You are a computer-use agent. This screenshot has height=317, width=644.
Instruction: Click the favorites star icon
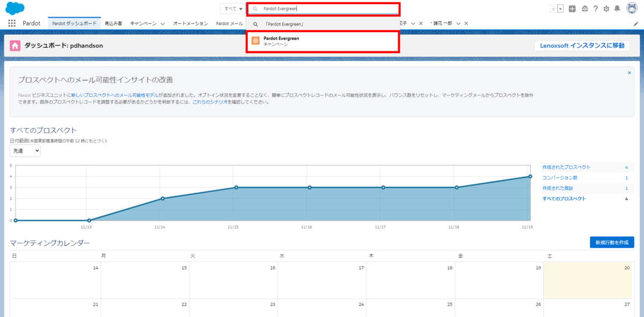click(x=553, y=9)
